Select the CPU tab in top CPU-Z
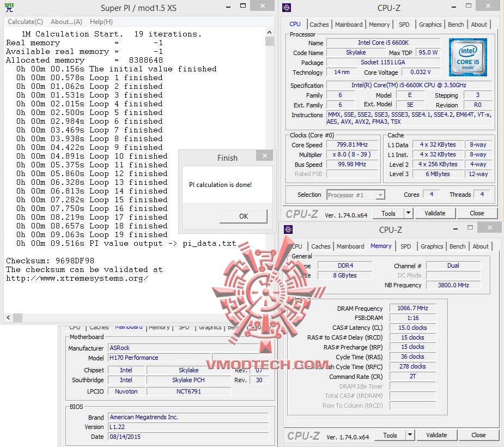Image resolution: width=504 pixels, height=447 pixels. [x=295, y=24]
